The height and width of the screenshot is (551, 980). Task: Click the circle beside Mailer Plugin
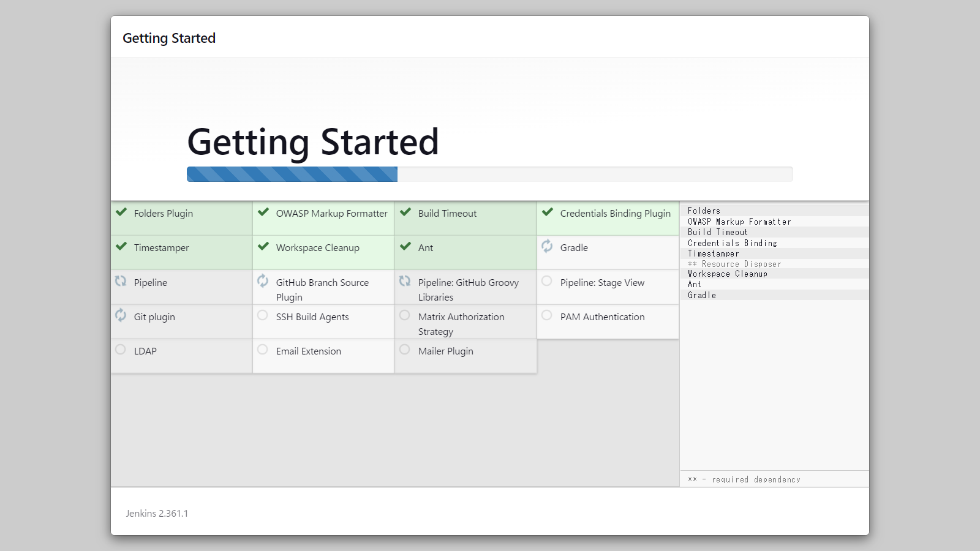coord(405,350)
